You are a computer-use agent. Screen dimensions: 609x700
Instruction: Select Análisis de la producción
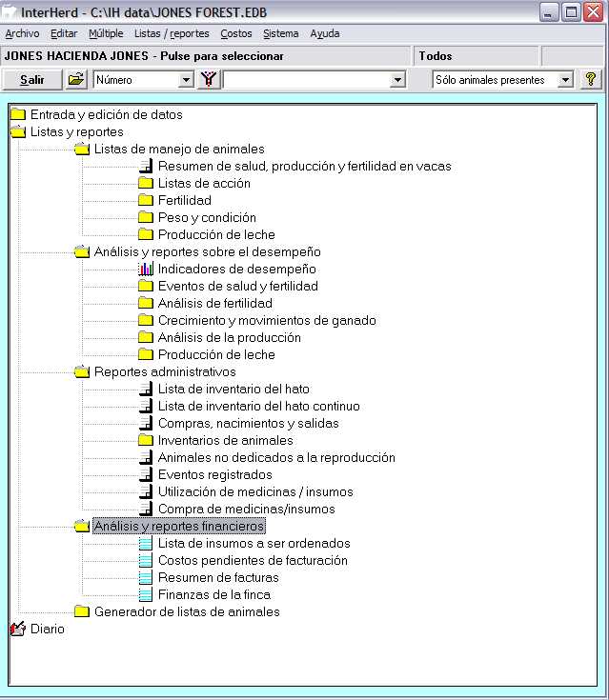click(230, 337)
